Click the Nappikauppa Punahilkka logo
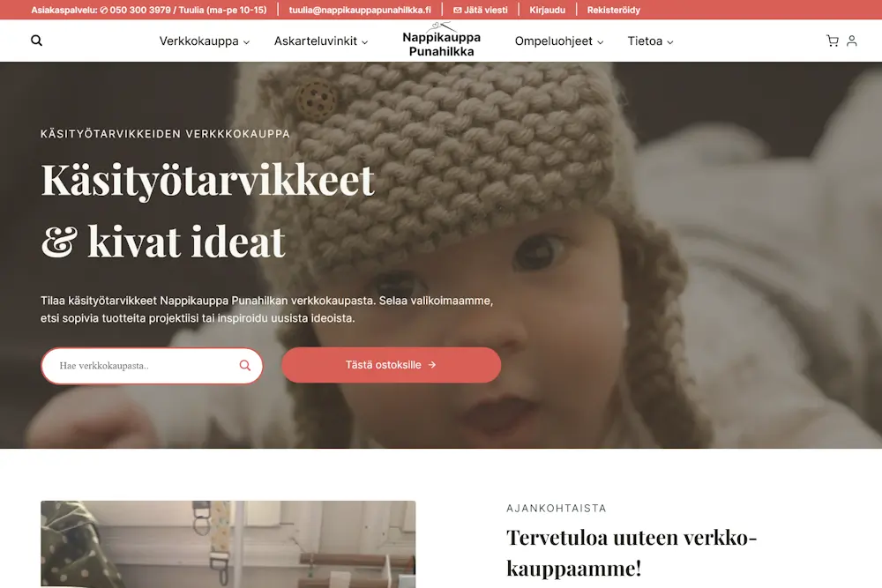 tap(442, 41)
